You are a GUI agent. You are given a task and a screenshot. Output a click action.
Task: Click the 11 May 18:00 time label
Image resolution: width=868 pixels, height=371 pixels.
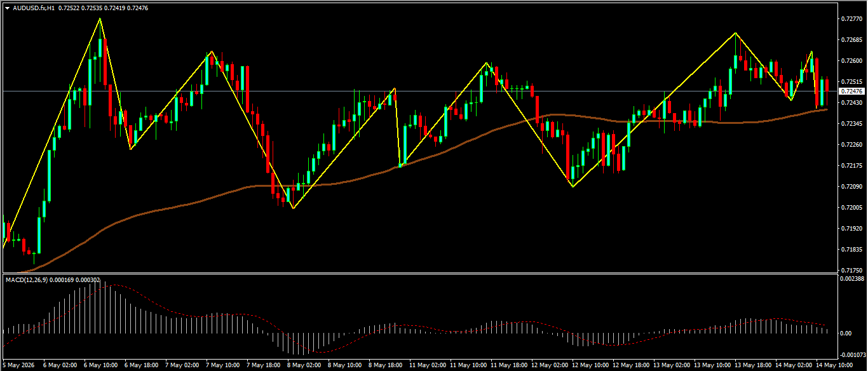tap(509, 366)
